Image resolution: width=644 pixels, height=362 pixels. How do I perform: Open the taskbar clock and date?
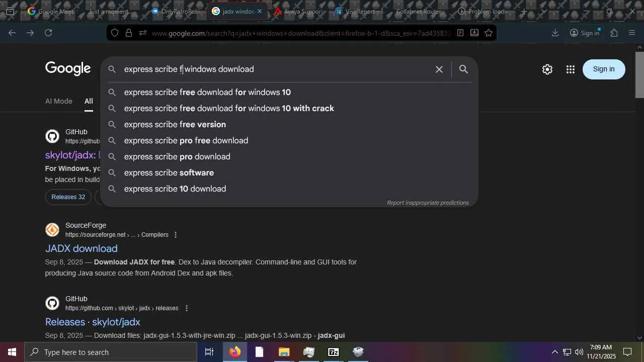click(601, 352)
